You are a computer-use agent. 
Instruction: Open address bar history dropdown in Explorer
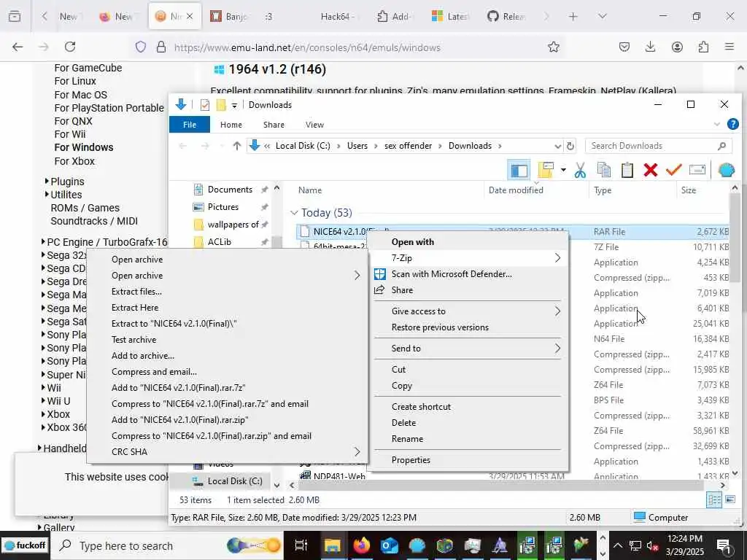coord(557,146)
